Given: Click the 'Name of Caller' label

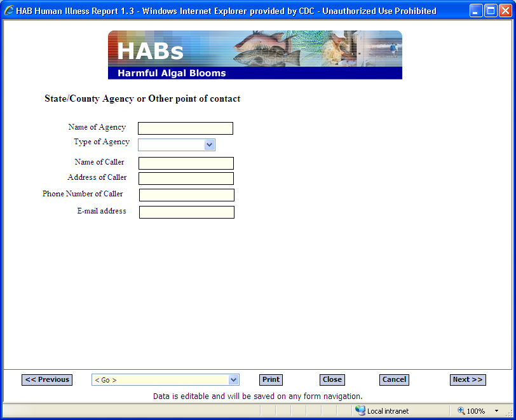Looking at the screenshot, I should [99, 162].
